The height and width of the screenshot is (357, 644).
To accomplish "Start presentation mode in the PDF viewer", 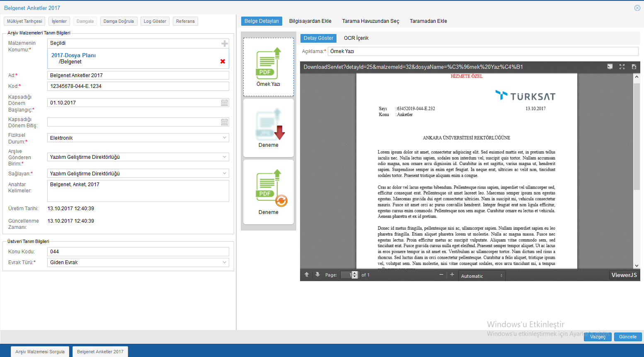I will click(x=610, y=67).
